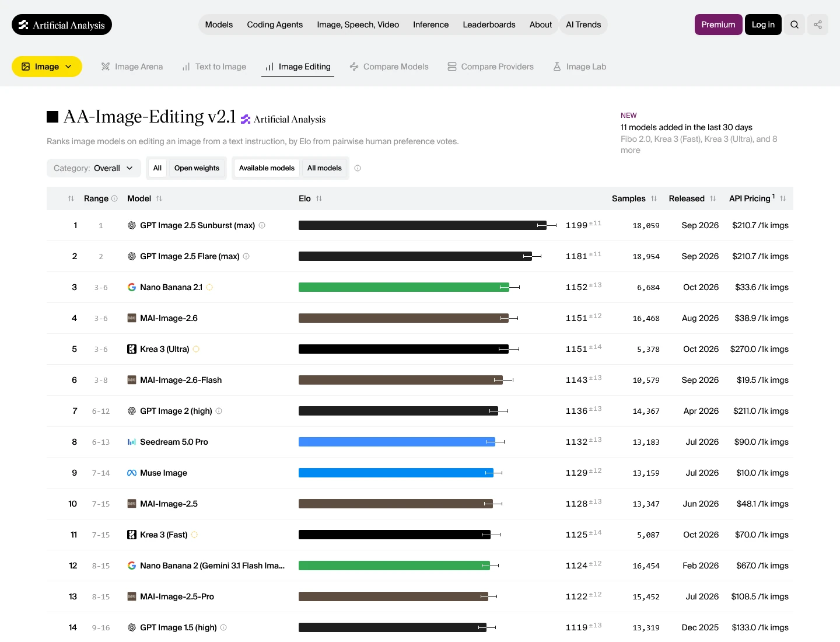The image size is (840, 642).
Task: Click the Artificial Analysis label beside the title
Action: 283,119
